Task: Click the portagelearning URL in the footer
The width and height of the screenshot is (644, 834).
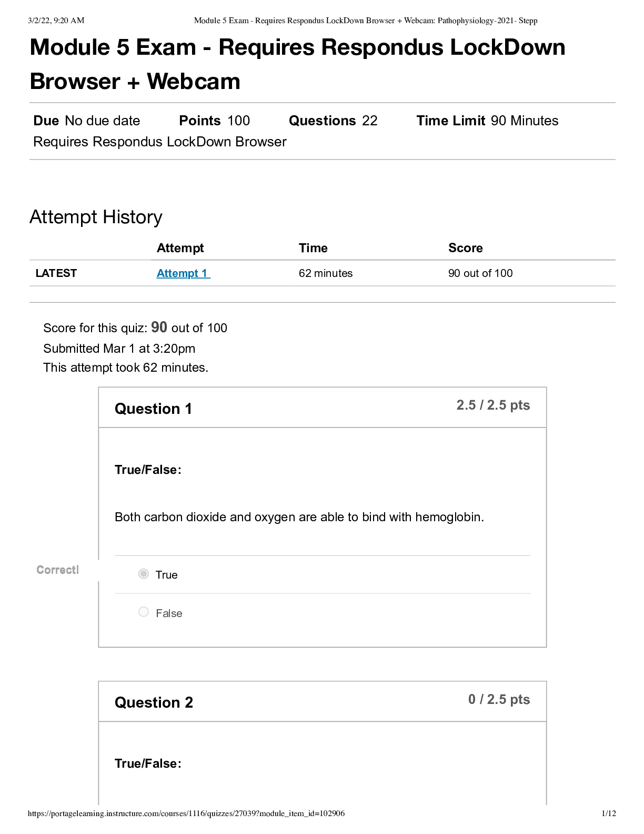Action: (x=186, y=813)
